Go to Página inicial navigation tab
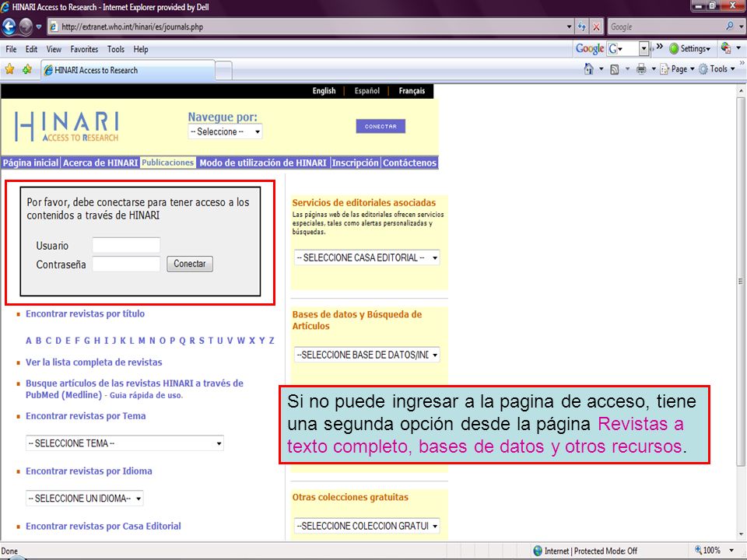The height and width of the screenshot is (560, 747). (31, 163)
